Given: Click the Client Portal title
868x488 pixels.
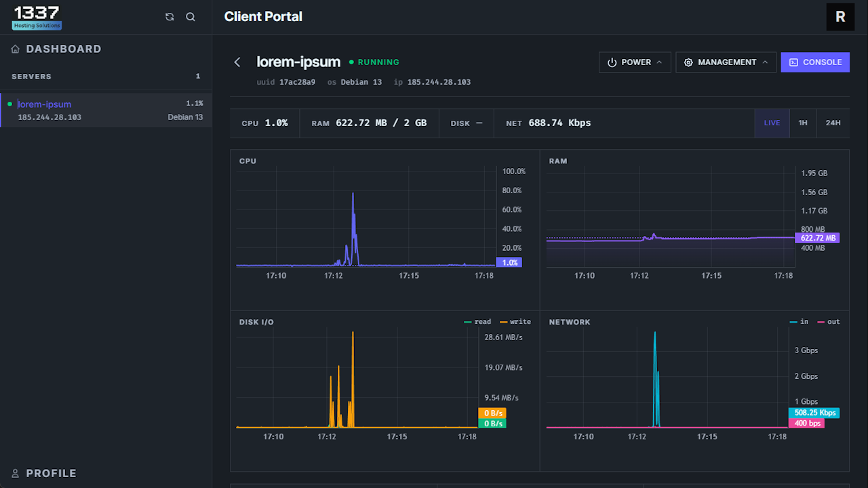Looking at the screenshot, I should coord(263,17).
